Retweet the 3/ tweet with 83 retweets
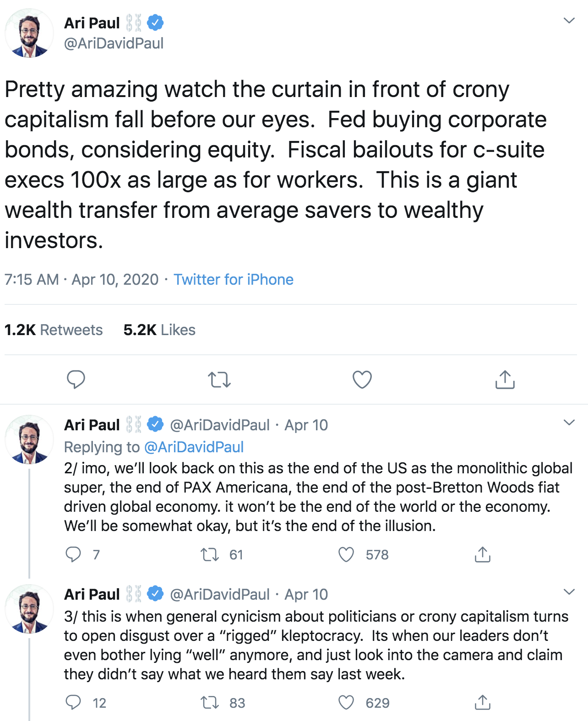The height and width of the screenshot is (721, 588). coord(210,703)
